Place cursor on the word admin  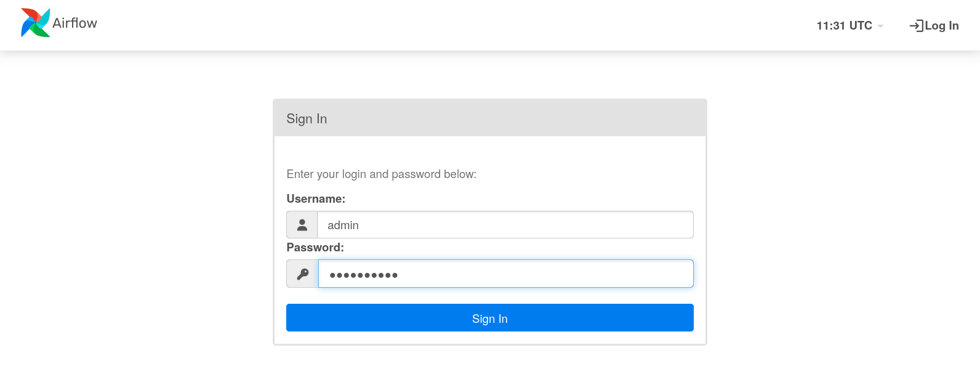pos(343,226)
